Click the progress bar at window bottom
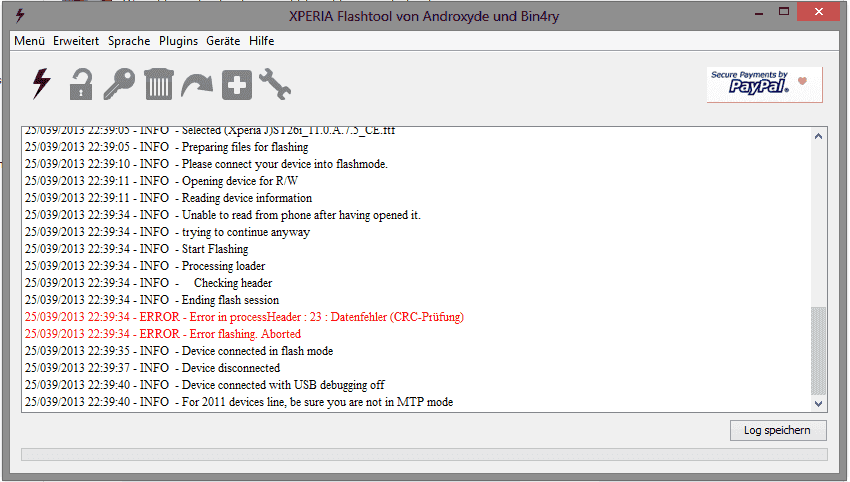The height and width of the screenshot is (482, 850). [424, 454]
